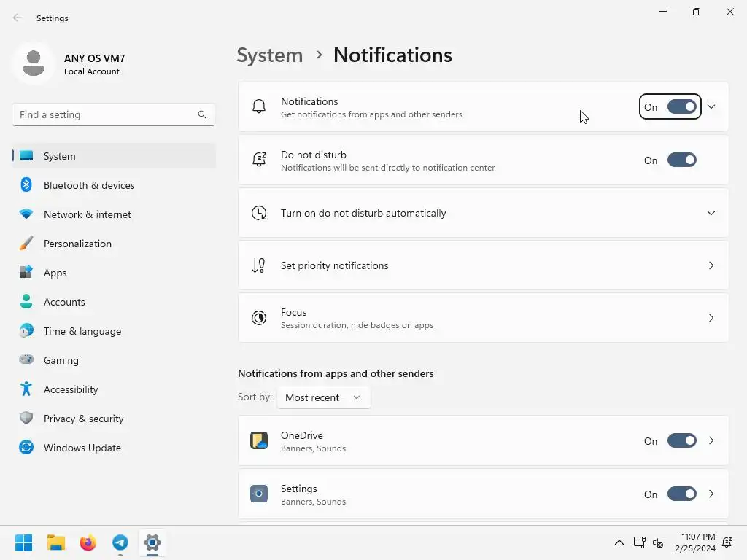
Task: Toggle OneDrive notifications off
Action: pyautogui.click(x=681, y=441)
